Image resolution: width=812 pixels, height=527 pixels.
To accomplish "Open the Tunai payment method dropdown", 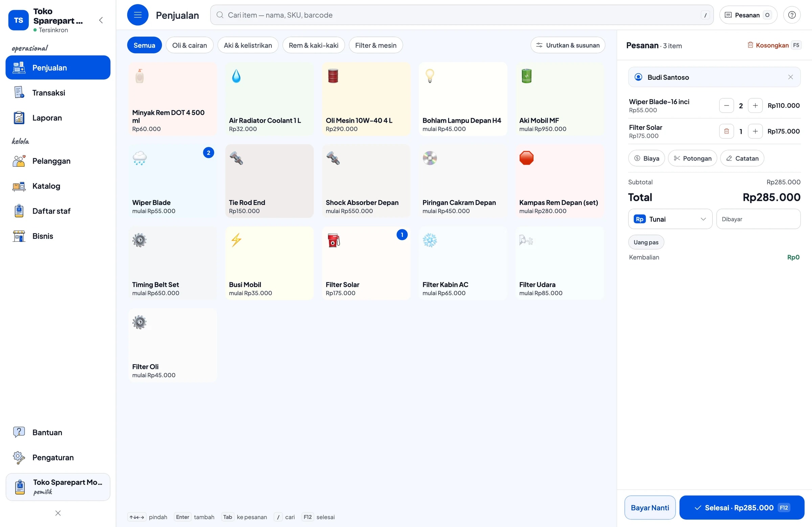I will (670, 219).
